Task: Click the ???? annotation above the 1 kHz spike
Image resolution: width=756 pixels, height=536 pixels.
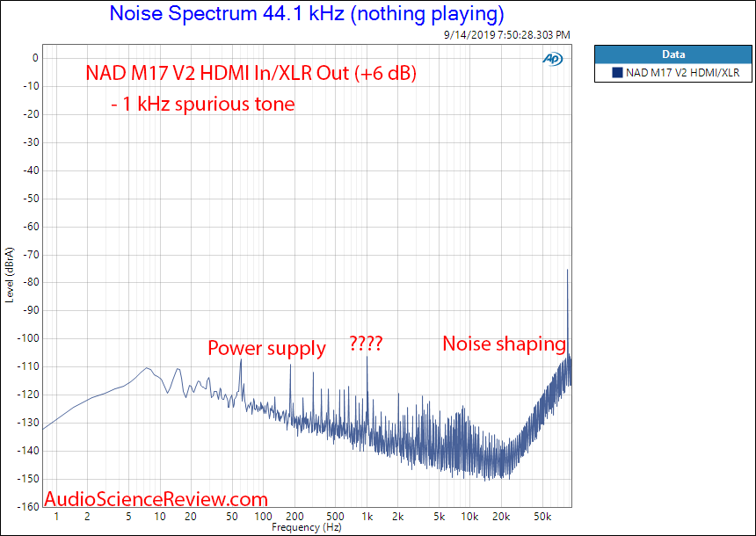Action: click(x=366, y=344)
